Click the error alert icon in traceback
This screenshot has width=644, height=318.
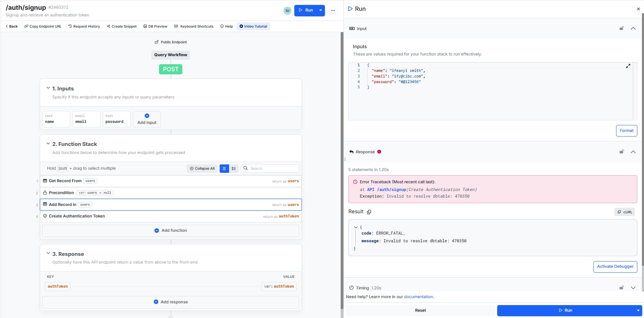[355, 182]
